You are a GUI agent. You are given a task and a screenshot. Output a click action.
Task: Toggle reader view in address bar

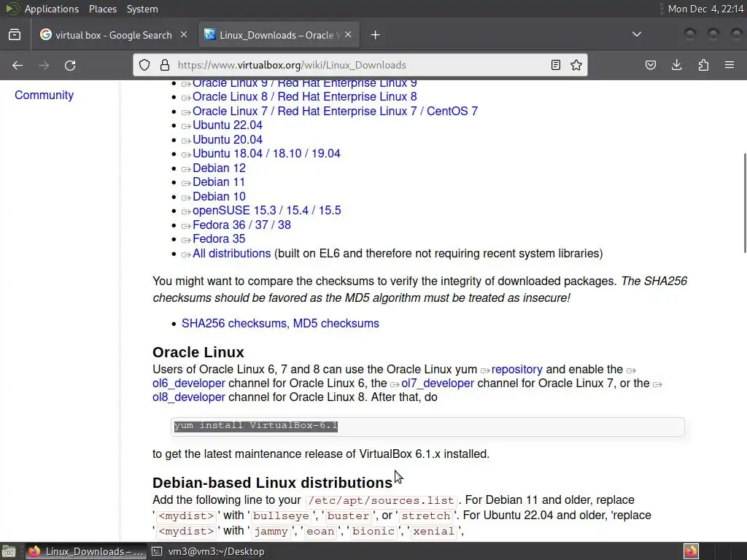coord(555,65)
